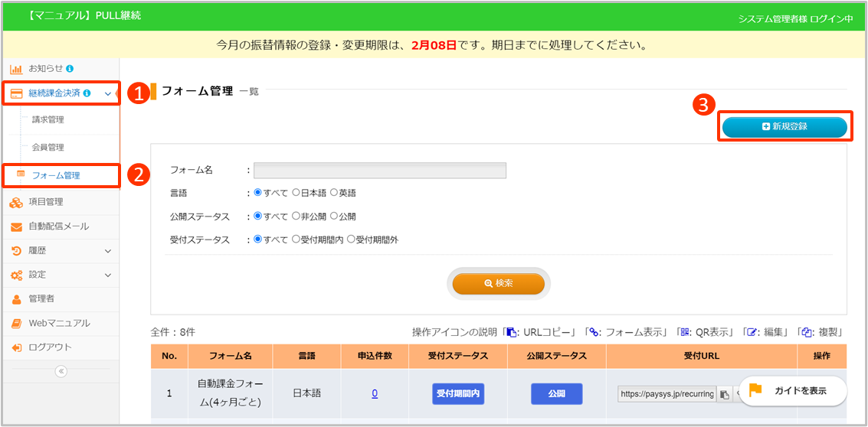Click the お知らせ bar chart icon
Screen dimensions: 868x427
coord(15,69)
